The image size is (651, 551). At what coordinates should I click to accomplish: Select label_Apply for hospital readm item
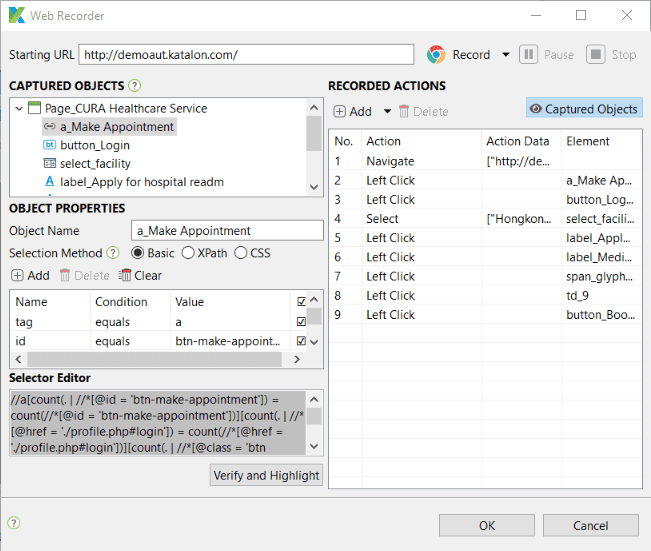pyautogui.click(x=142, y=182)
